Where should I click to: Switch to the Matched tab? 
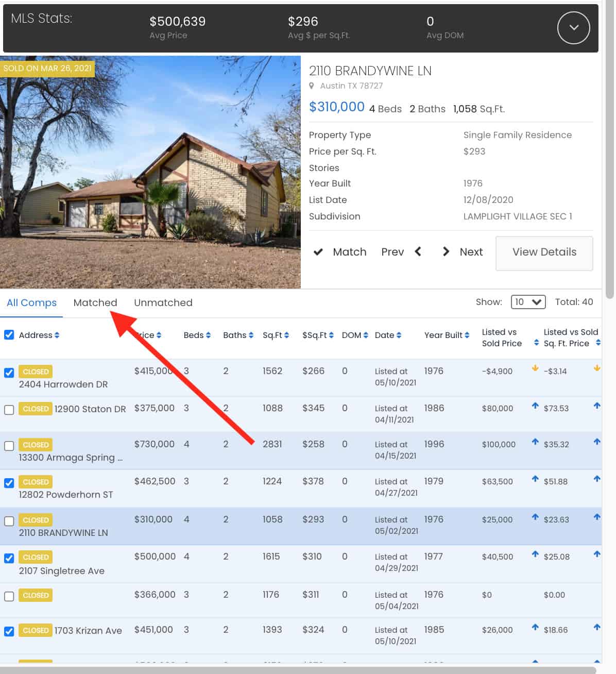pos(95,302)
